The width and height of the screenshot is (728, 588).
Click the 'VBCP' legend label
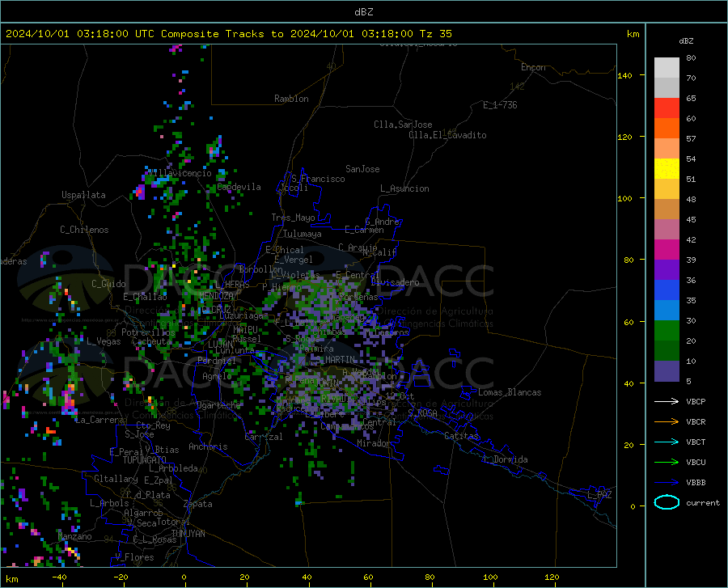[x=696, y=401]
